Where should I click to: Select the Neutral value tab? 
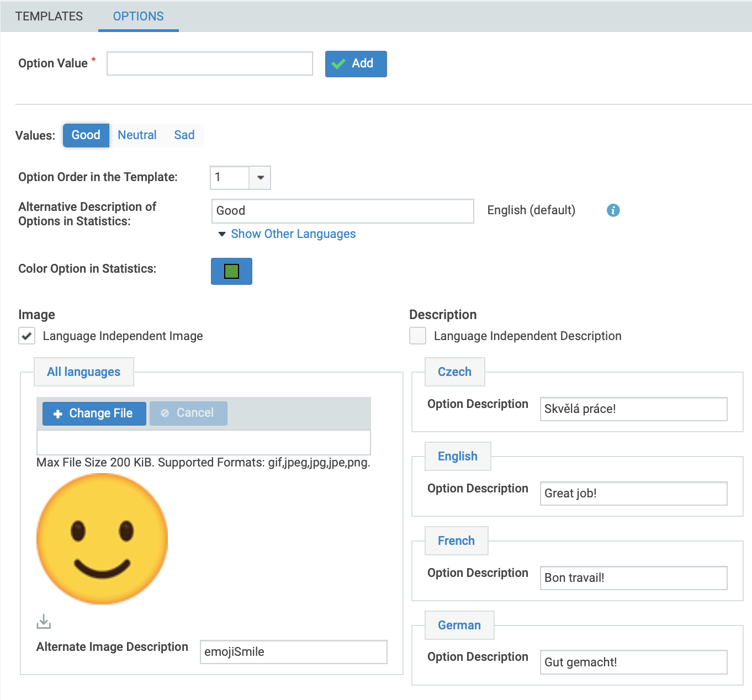(137, 135)
